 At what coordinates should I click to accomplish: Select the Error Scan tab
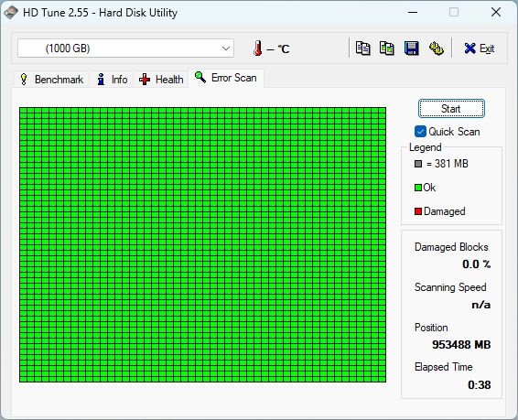coord(226,78)
